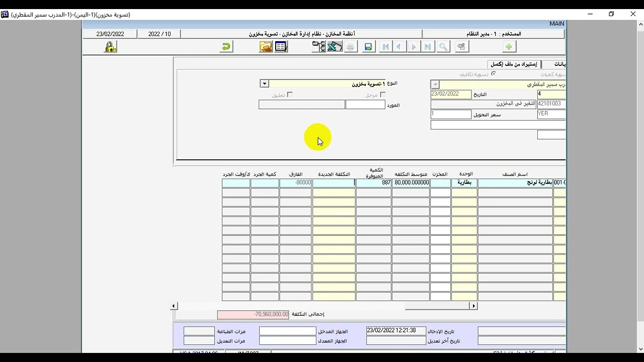Open the folder icon in toolbar

tap(266, 47)
